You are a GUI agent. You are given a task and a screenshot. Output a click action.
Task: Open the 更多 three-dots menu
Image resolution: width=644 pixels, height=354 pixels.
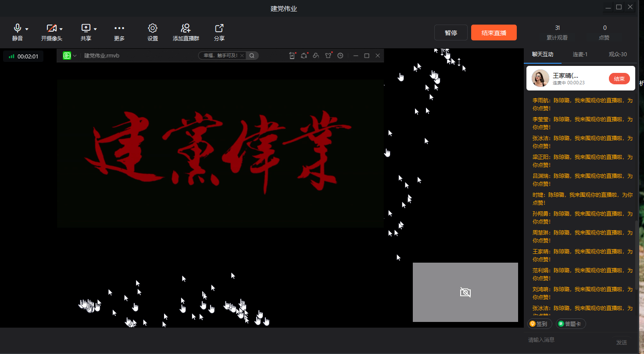click(119, 29)
